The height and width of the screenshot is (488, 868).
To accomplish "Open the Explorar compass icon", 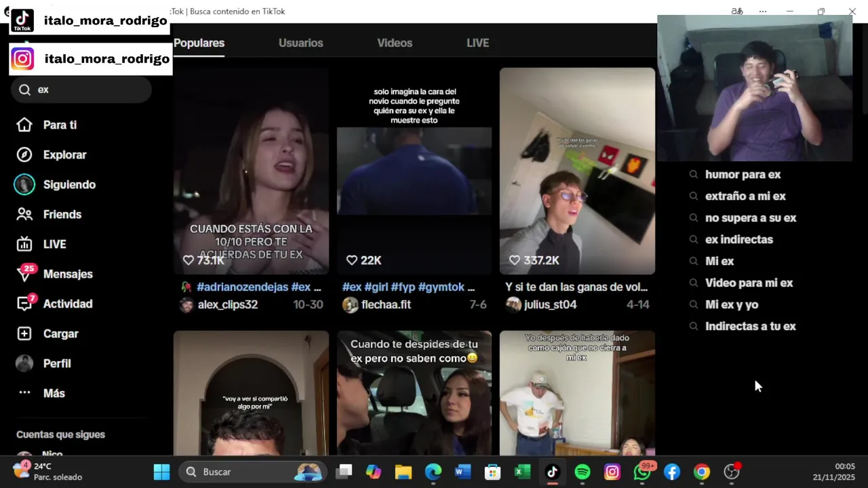I will pos(24,155).
